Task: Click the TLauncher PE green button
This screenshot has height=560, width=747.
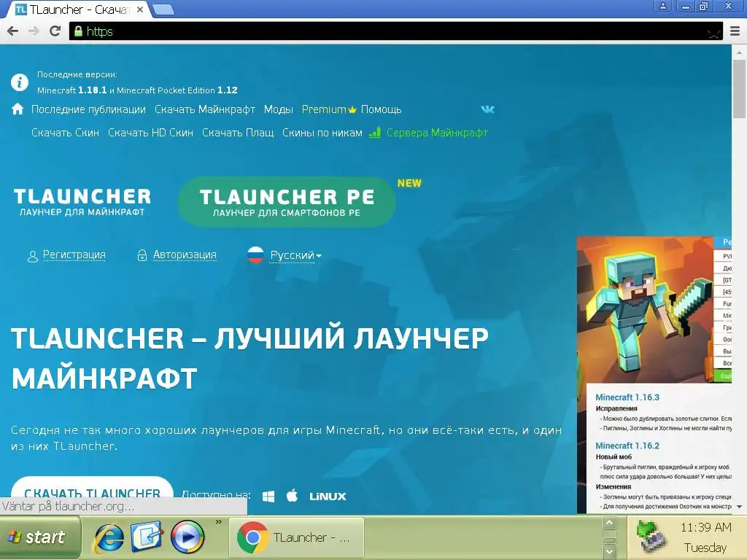Action: pyautogui.click(x=286, y=202)
